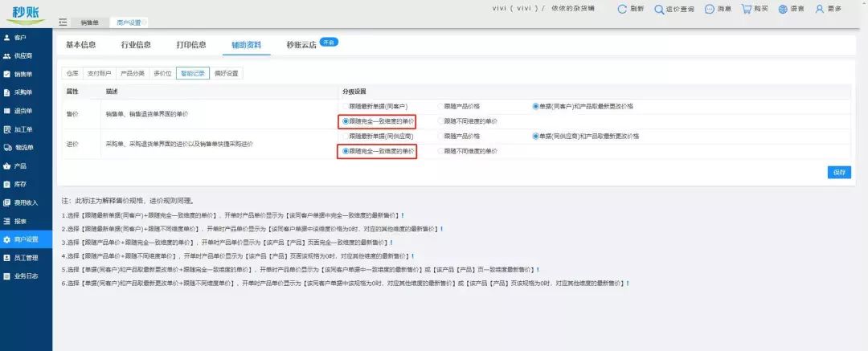Open the 偏好设置 sub-tab
This screenshot has width=868, height=351.
coord(227,74)
